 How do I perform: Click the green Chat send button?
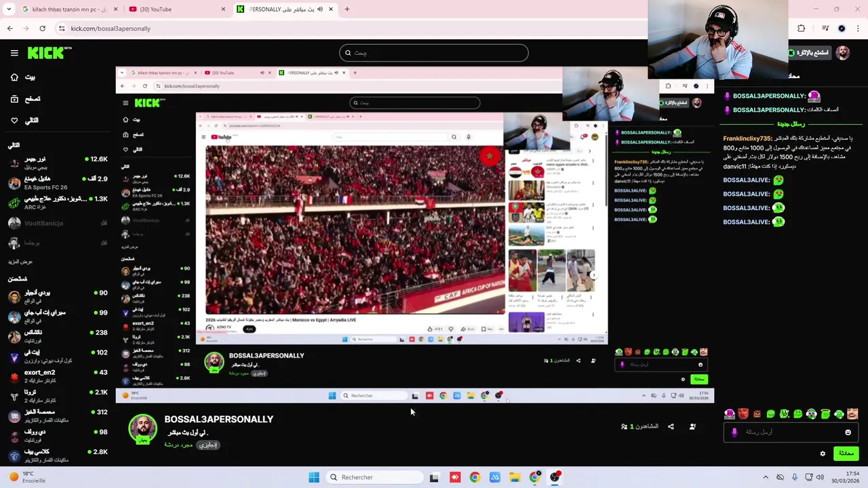846,453
